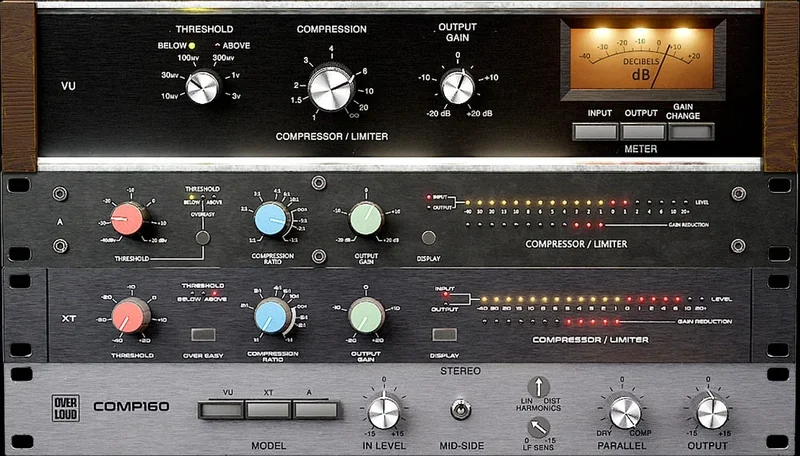Click the In Level knob

(384, 413)
